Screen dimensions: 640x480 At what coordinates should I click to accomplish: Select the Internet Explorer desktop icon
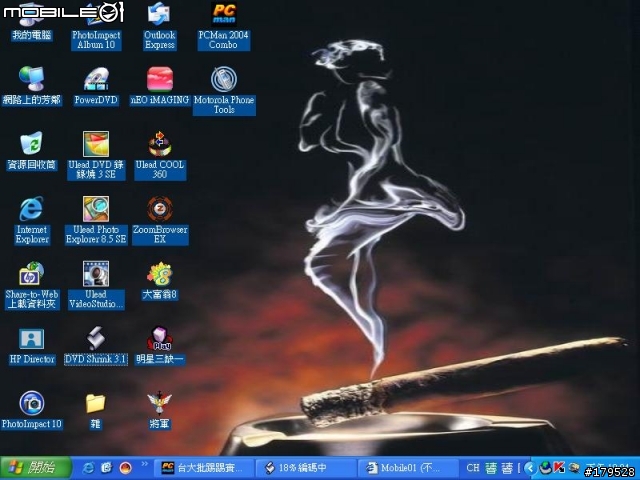pyautogui.click(x=31, y=221)
